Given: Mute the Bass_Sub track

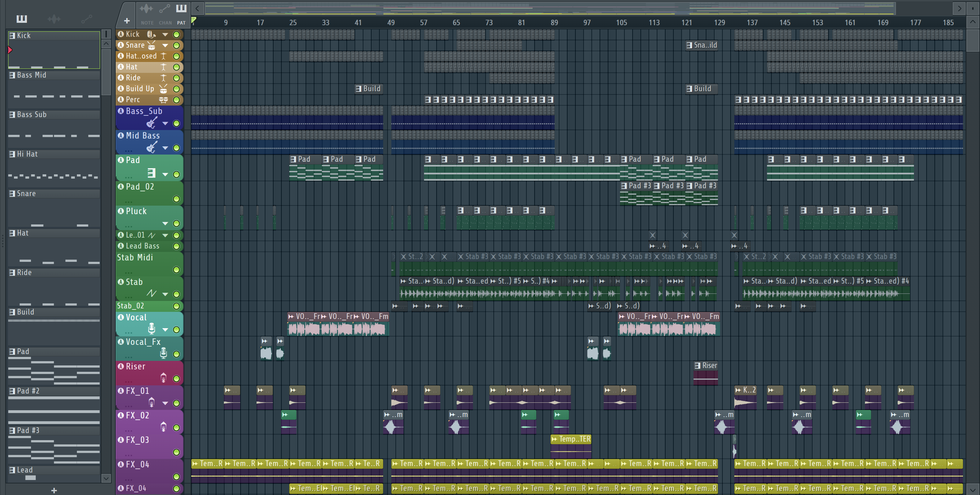Looking at the screenshot, I should point(177,123).
